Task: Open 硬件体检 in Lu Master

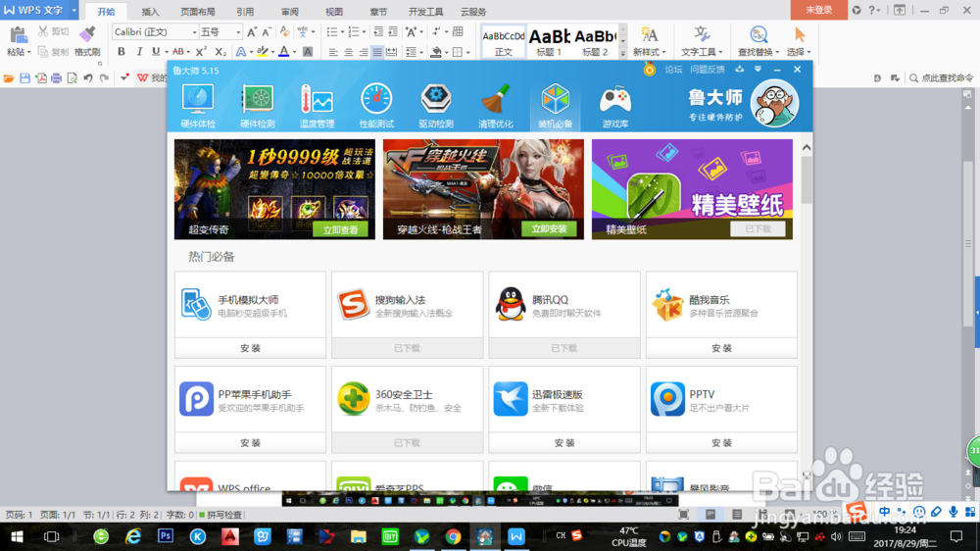Action: coord(198,105)
